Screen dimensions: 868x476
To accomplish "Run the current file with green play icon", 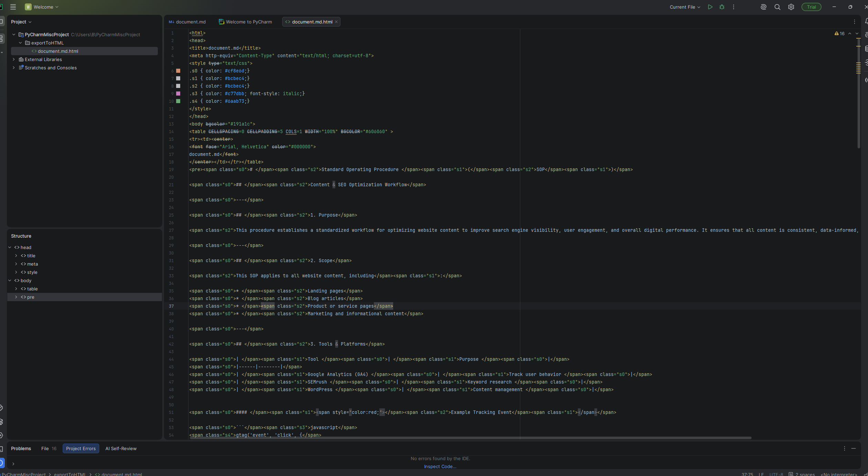I will (710, 7).
